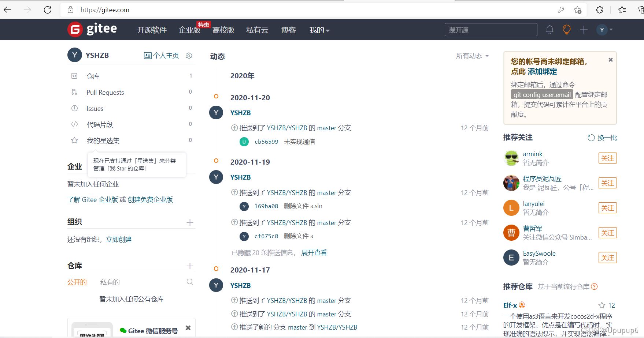
Task: Open the 高校版 menu item
Action: tap(223, 30)
